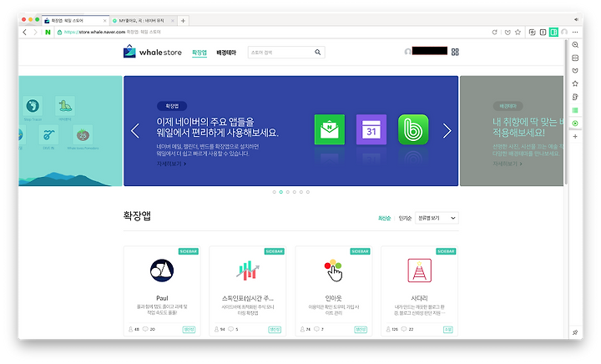Sort extensions by 인기순
This screenshot has height=364, width=601.
(x=405, y=218)
